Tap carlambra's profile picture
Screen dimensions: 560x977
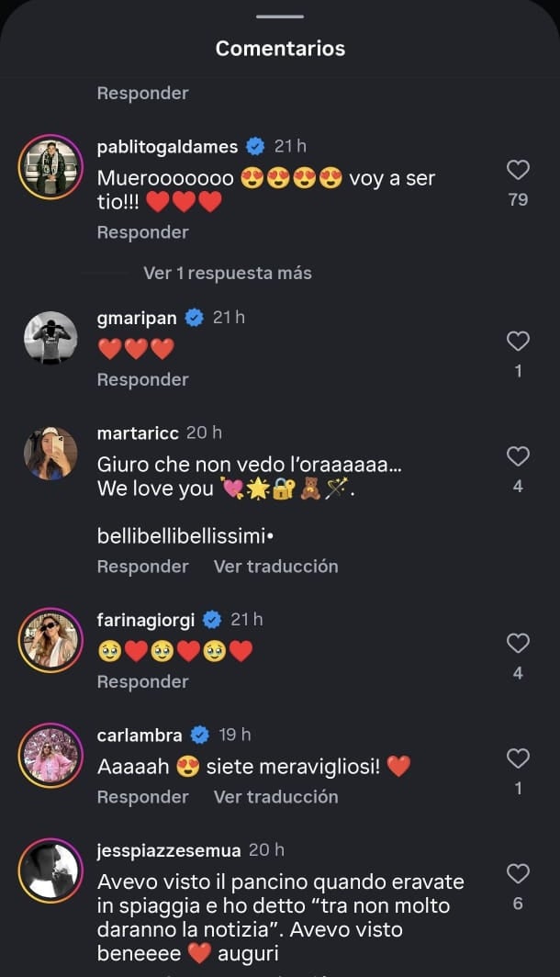(x=50, y=755)
